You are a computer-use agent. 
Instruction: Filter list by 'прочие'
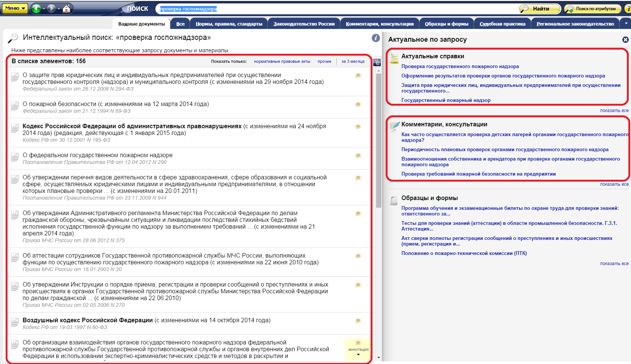coord(324,61)
